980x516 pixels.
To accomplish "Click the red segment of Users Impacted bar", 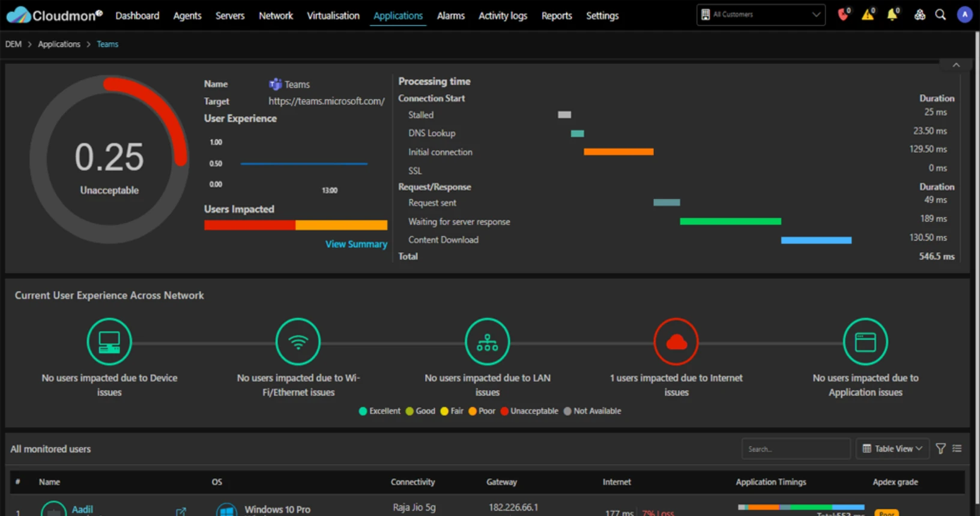I will tap(250, 225).
